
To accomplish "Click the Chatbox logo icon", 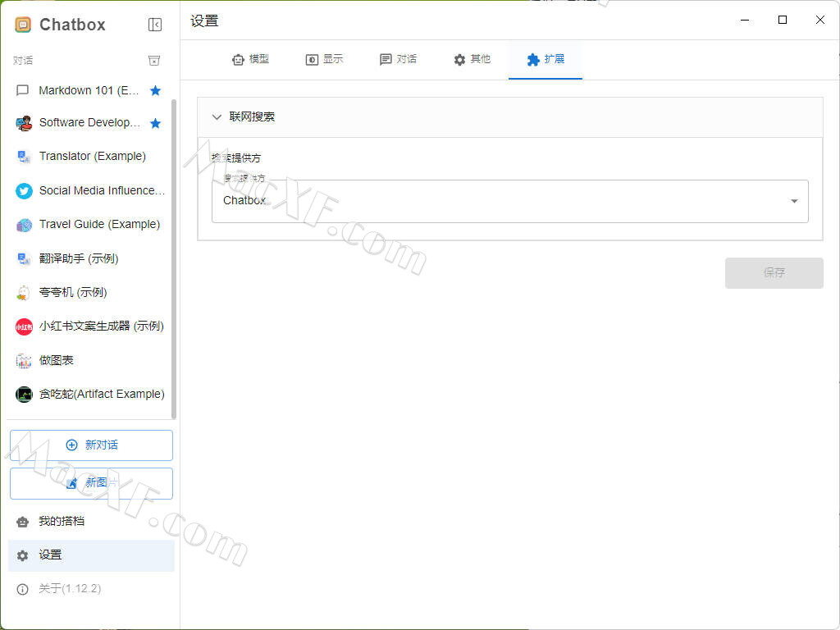I will (22, 25).
